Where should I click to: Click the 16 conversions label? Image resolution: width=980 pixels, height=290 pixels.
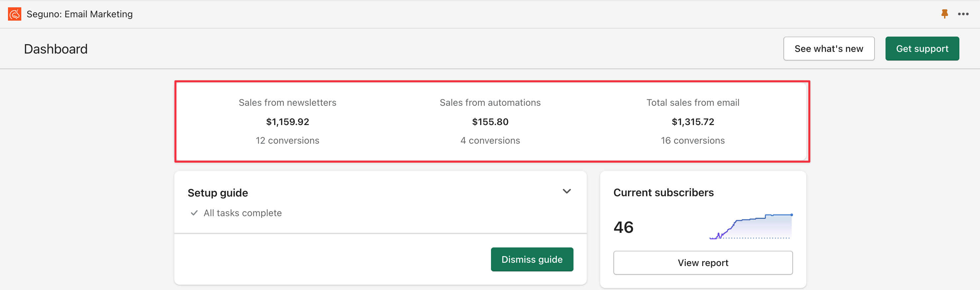pos(693,141)
